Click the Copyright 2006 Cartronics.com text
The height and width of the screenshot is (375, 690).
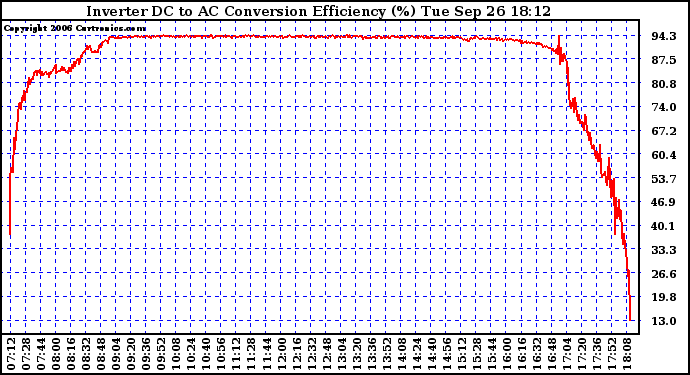[x=75, y=29]
